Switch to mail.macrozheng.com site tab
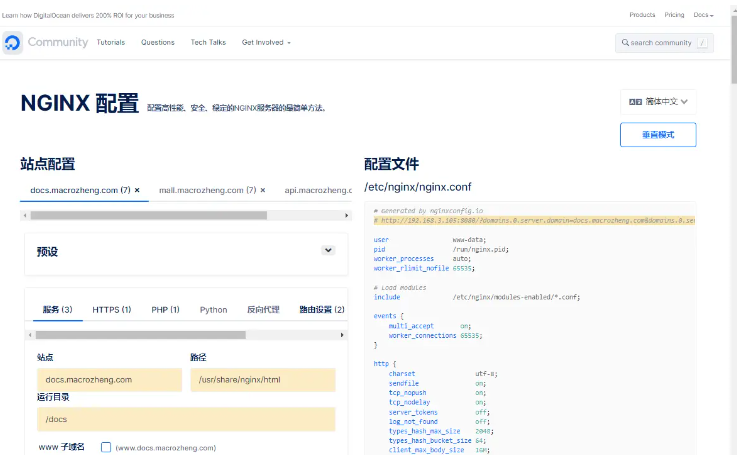 click(x=207, y=190)
